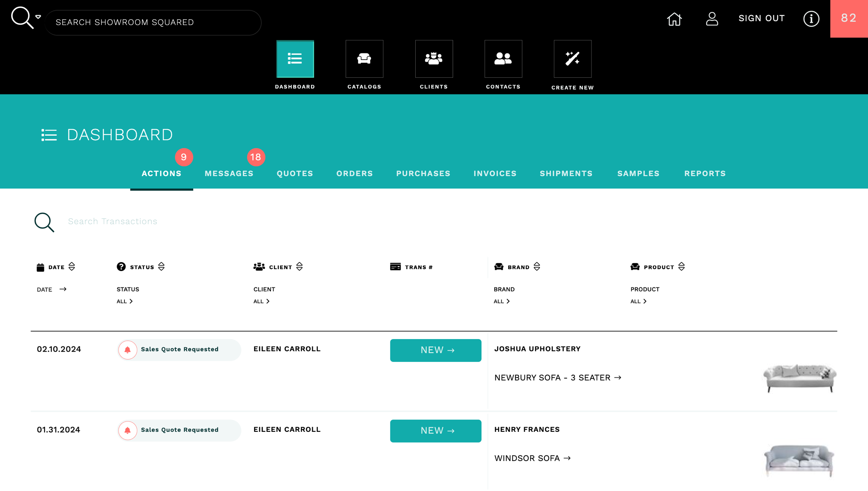This screenshot has width=868, height=491.
Task: Toggle sort order on Brand column
Action: pos(537,267)
